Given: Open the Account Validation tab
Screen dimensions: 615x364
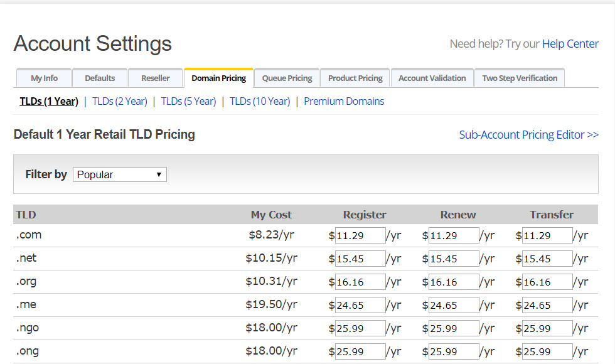Looking at the screenshot, I should [432, 78].
